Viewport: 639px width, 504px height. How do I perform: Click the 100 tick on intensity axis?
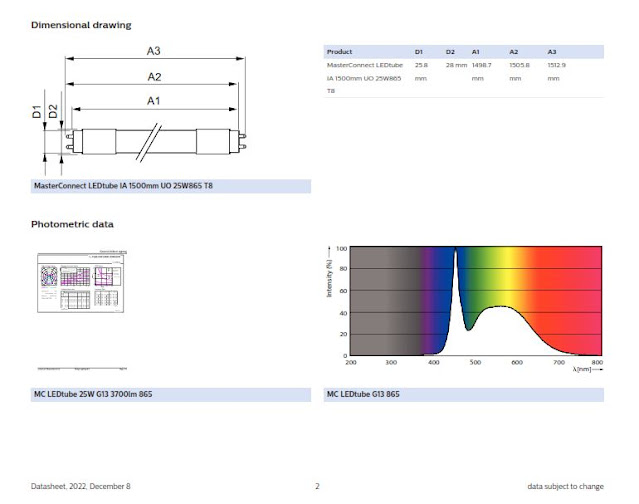pyautogui.click(x=342, y=249)
